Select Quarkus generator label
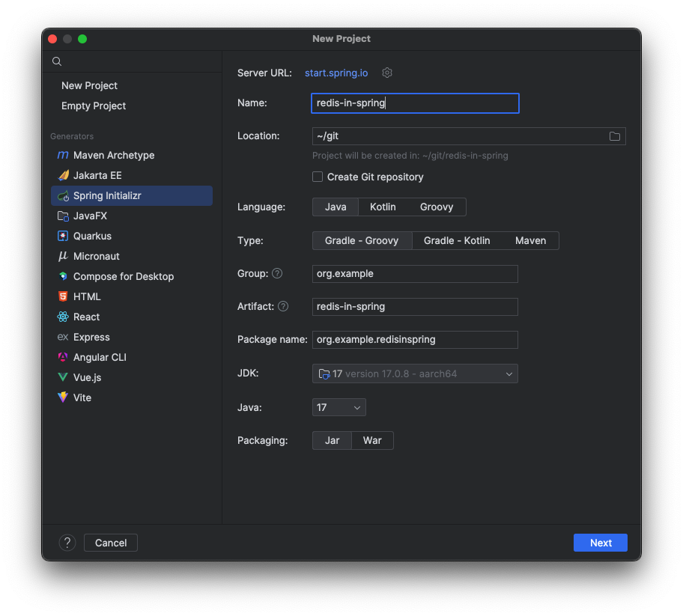This screenshot has height=616, width=683. (92, 236)
